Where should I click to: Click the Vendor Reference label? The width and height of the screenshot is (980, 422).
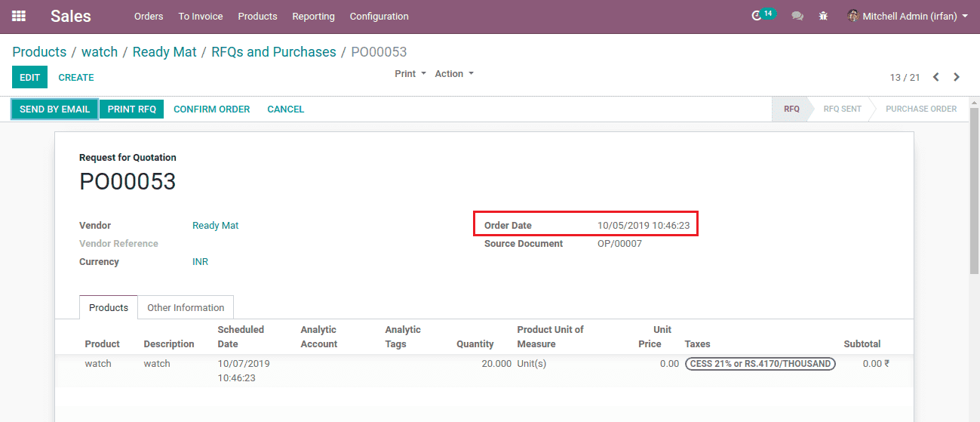[x=118, y=244]
